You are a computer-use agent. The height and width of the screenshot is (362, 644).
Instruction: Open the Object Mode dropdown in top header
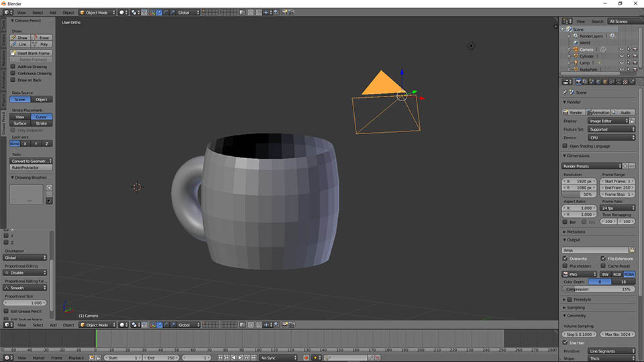[x=97, y=12]
